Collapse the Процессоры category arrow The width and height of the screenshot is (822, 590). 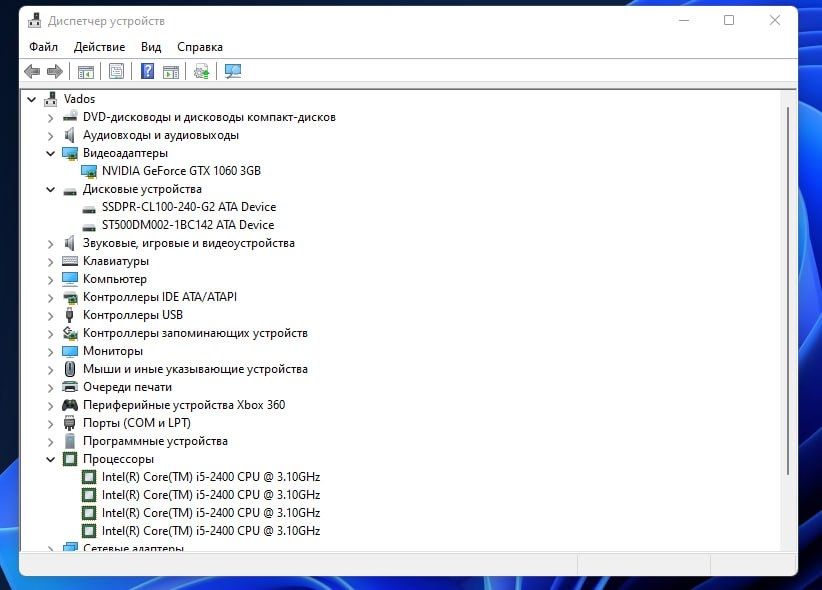coord(50,459)
